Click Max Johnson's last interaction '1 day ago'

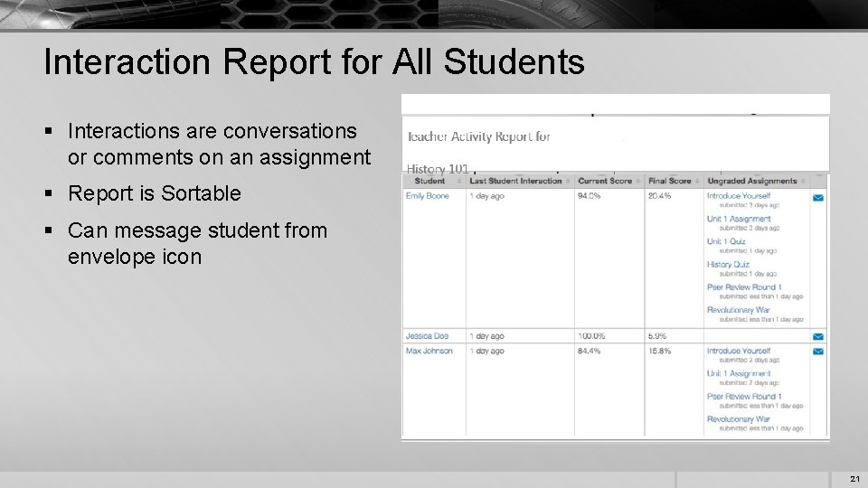[486, 351]
